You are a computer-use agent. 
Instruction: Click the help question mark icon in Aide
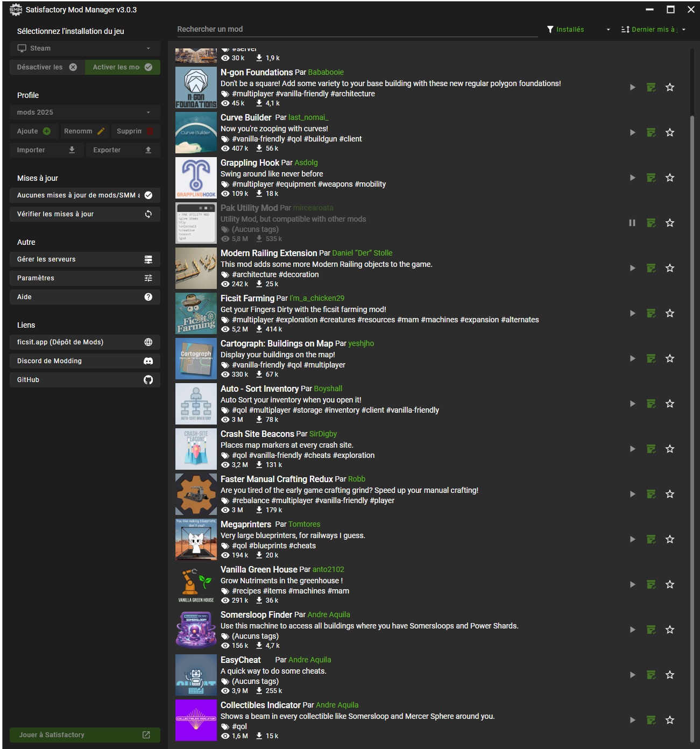[x=149, y=297]
